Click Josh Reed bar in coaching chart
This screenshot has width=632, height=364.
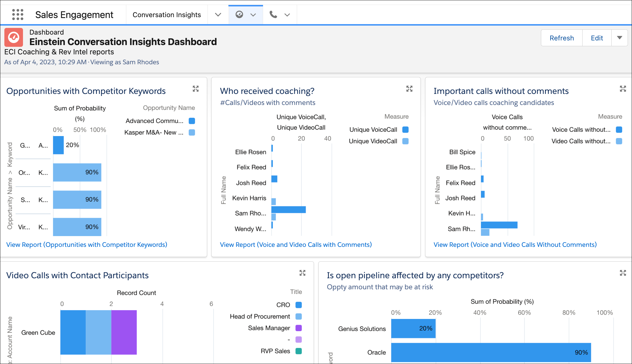(x=274, y=179)
